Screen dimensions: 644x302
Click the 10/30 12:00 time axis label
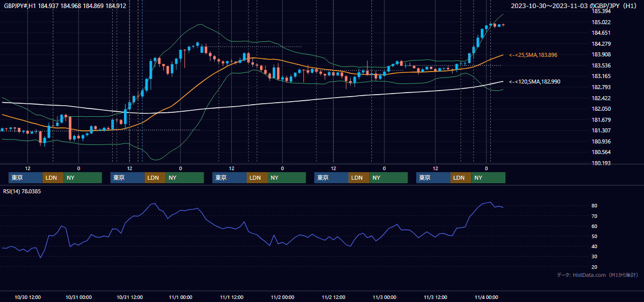click(x=28, y=297)
